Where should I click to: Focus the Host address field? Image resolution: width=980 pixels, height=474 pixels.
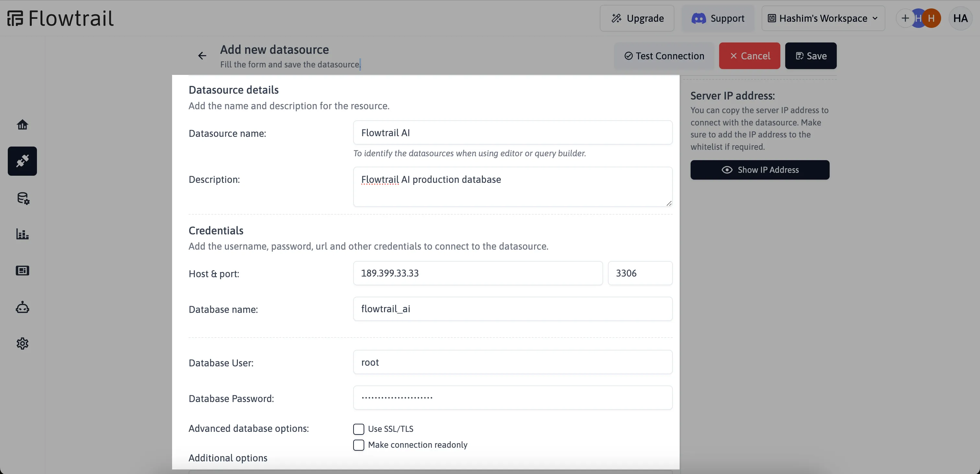pos(478,273)
